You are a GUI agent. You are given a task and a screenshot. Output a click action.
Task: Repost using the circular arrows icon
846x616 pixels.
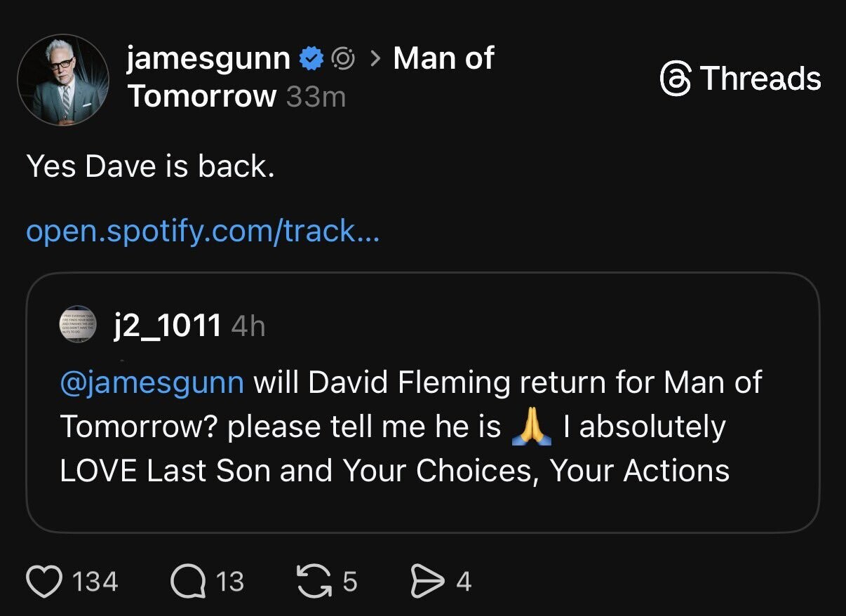click(x=314, y=582)
